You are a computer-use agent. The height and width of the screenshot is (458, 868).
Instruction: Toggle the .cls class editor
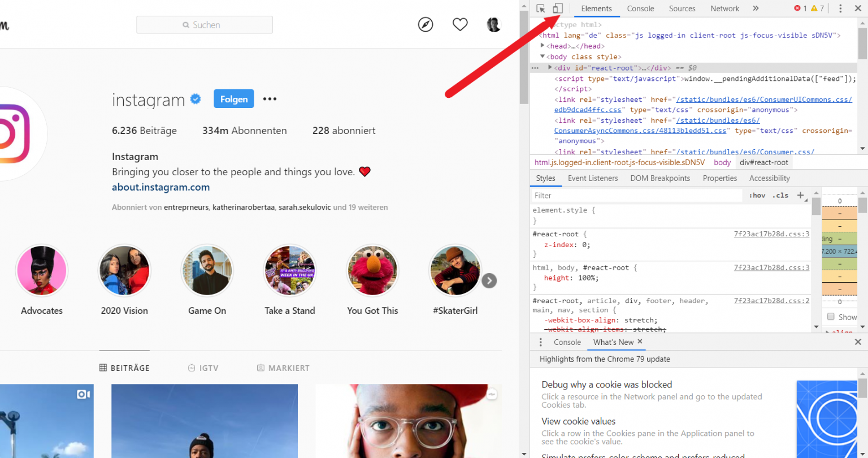click(x=780, y=195)
